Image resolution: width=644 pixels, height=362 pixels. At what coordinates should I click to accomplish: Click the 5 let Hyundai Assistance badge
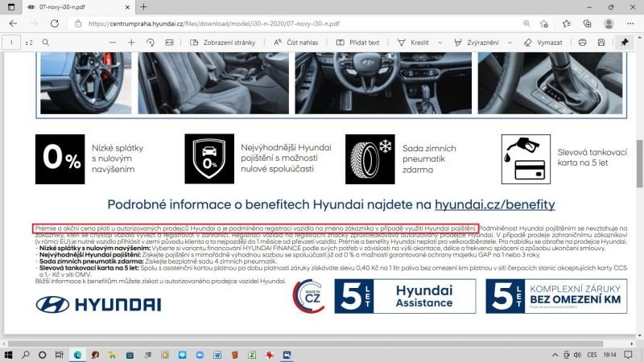pyautogui.click(x=405, y=296)
